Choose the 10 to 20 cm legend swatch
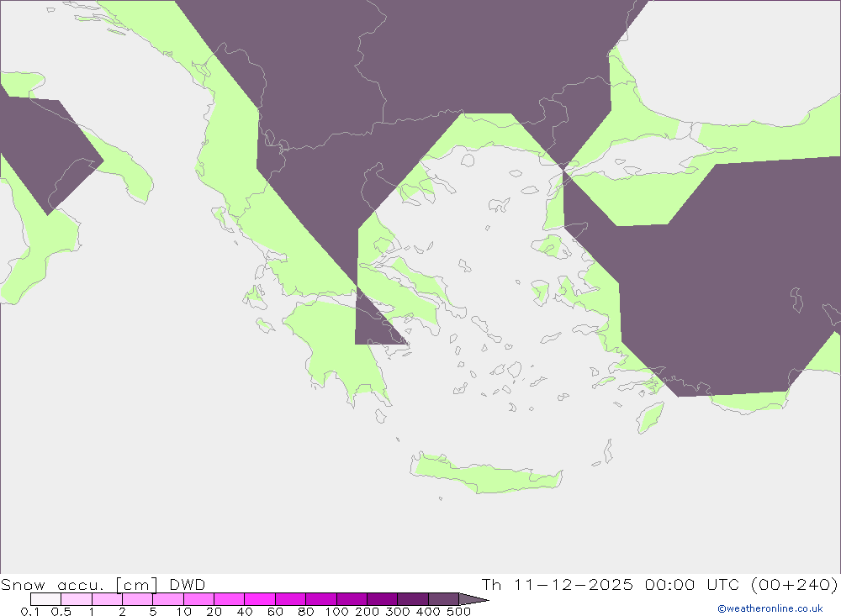The height and width of the screenshot is (616, 841). [x=199, y=599]
